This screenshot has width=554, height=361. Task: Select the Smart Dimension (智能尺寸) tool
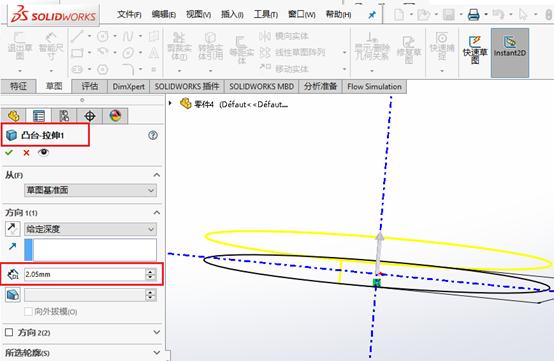51,47
